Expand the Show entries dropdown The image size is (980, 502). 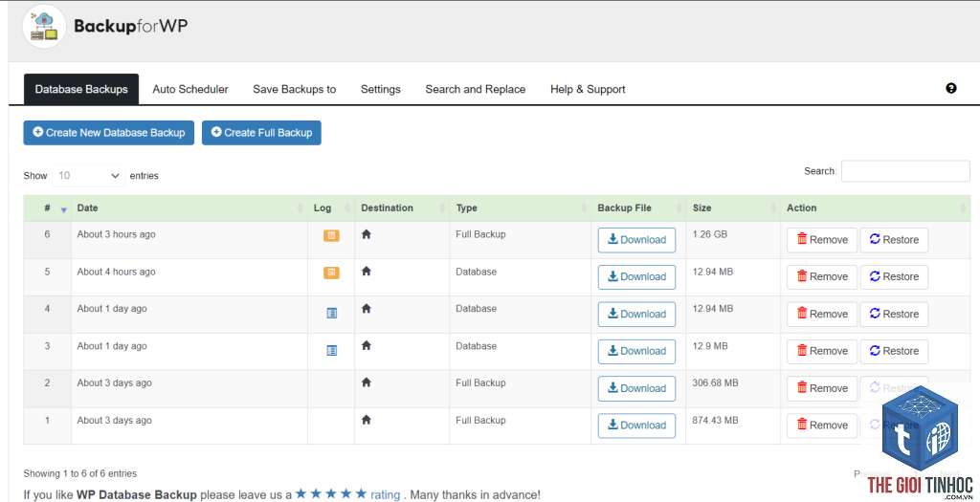pos(89,176)
